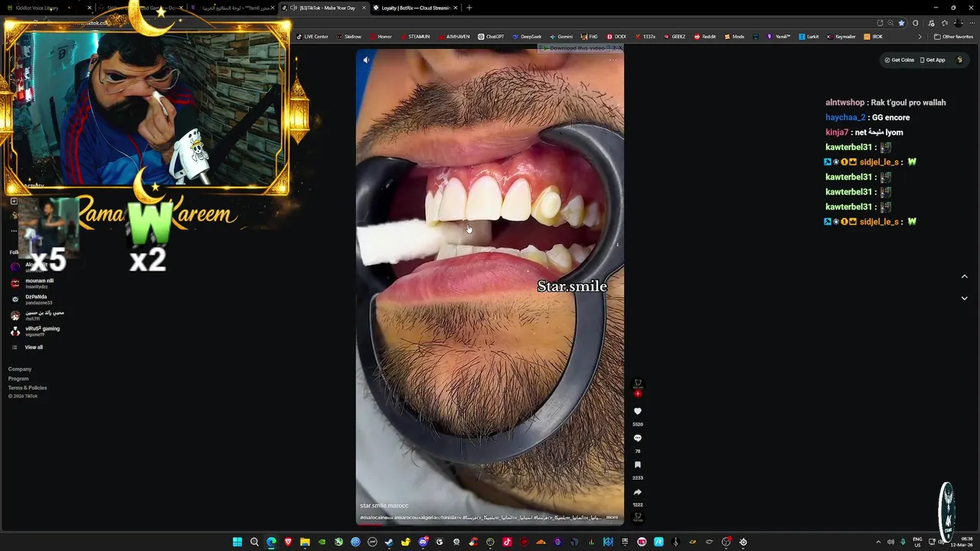Share the video with the arrow icon
Screen dimensions: 980x551
point(637,492)
